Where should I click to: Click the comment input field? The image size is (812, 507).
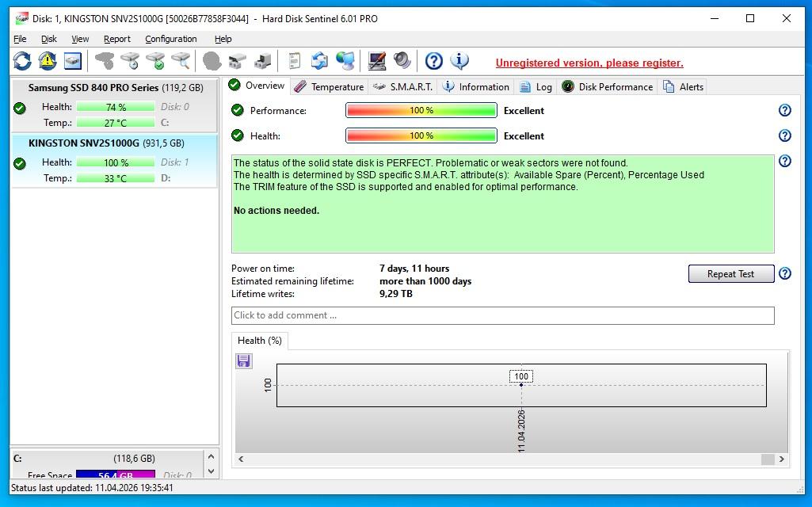click(502, 315)
